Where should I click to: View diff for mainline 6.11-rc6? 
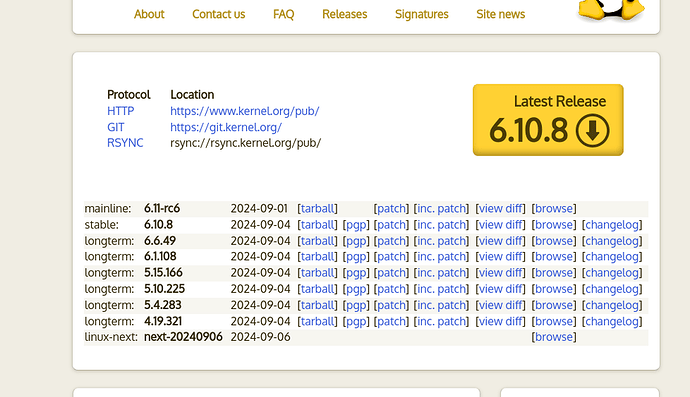[x=500, y=208]
